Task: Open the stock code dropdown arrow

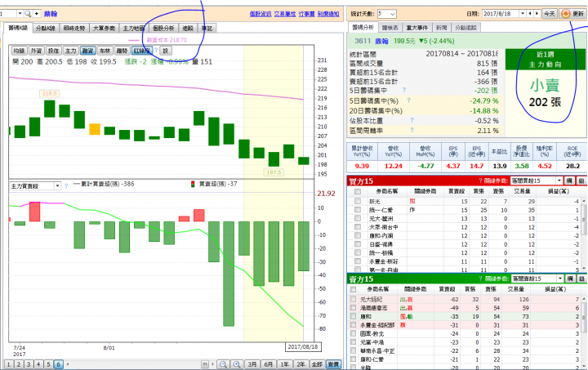Action: click(20, 14)
